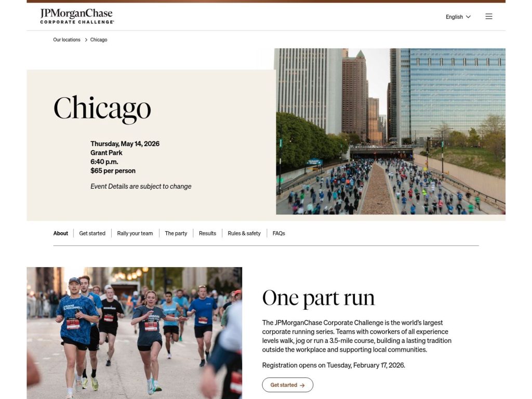Click the arrow icon inside Get started button

(x=302, y=385)
